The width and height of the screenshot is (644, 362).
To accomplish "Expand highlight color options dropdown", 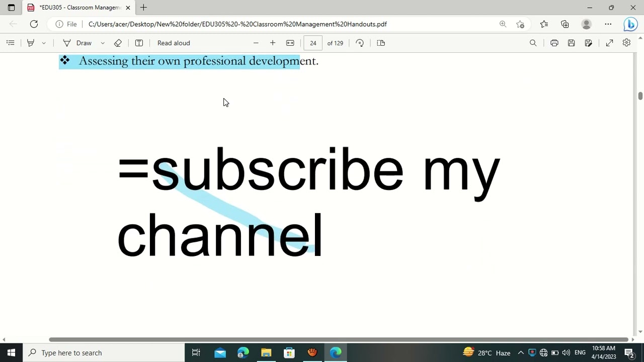I will tap(44, 43).
